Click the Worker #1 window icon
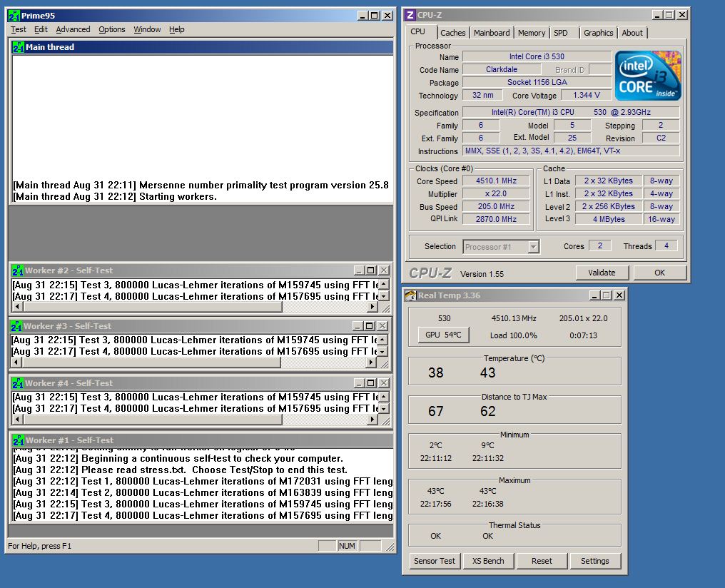725x588 pixels. (18, 440)
